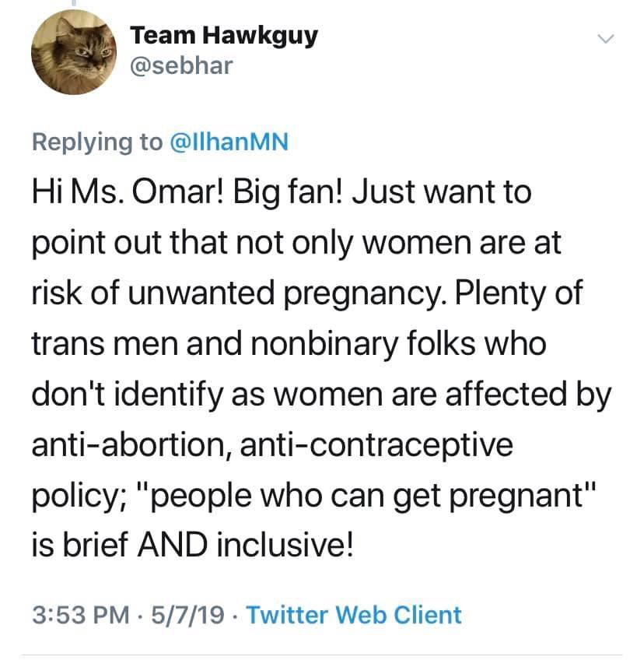Expand the tweet options chevron
644x660 pixels.
pos(606,39)
